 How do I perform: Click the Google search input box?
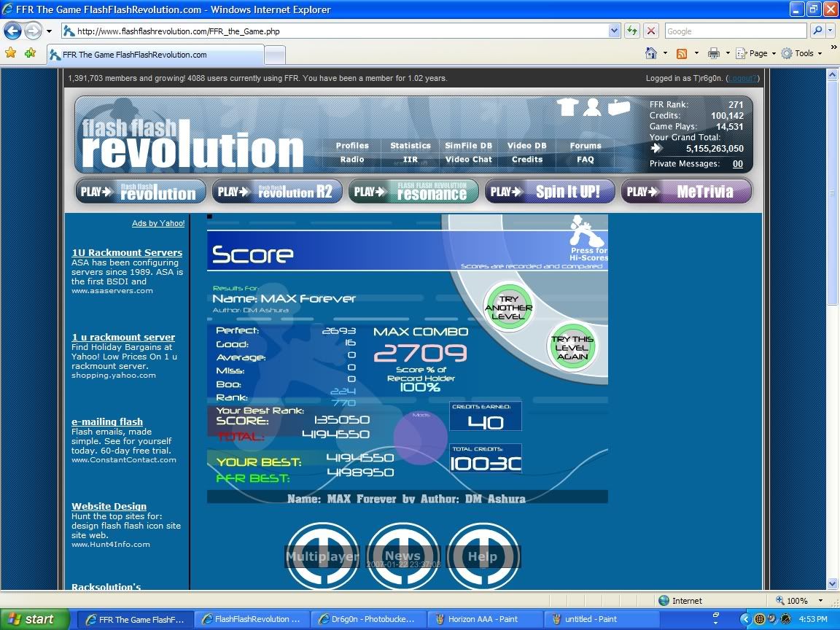click(x=735, y=31)
